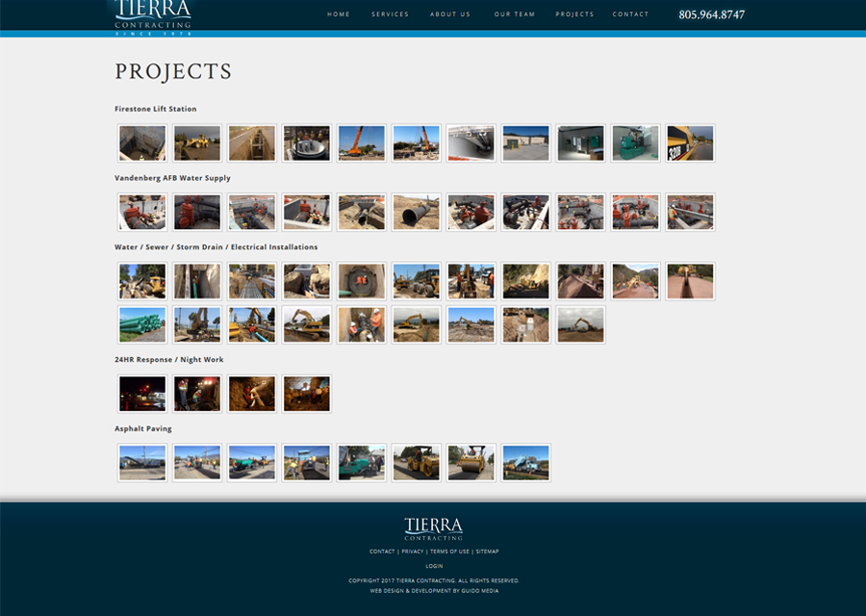
Task: View the last Asphalt Paving thumbnail
Action: (x=525, y=462)
